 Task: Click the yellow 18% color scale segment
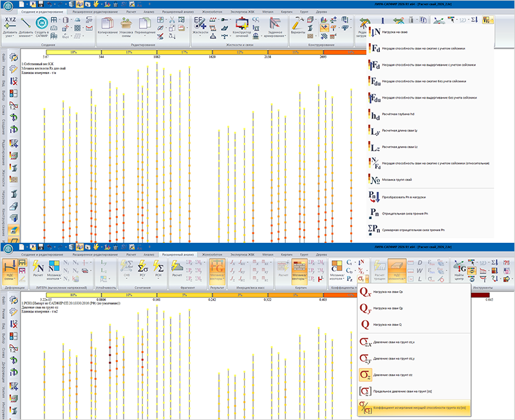pos(73,52)
